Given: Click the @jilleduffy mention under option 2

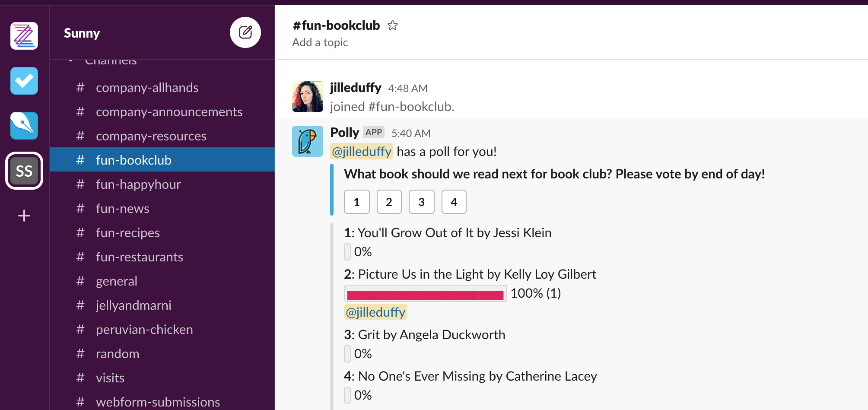Looking at the screenshot, I should tap(375, 312).
